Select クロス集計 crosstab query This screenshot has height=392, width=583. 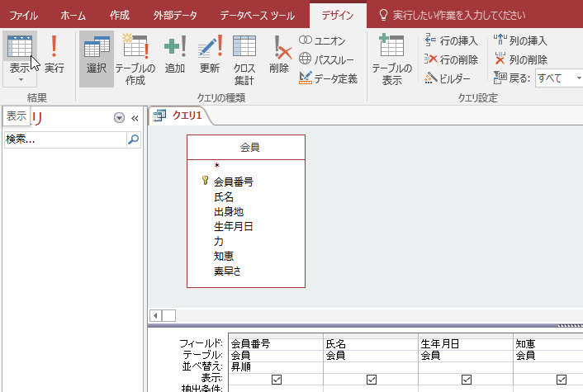click(x=244, y=59)
